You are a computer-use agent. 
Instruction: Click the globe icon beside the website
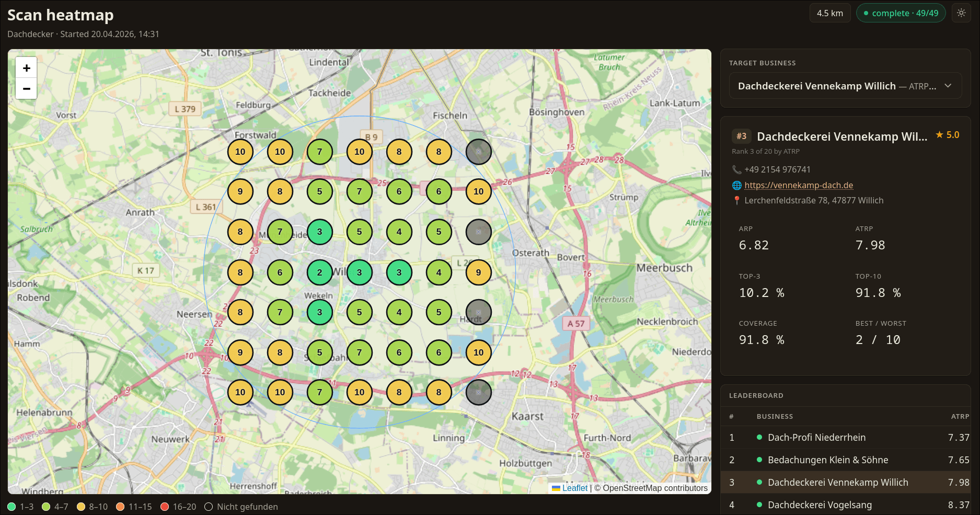point(737,185)
